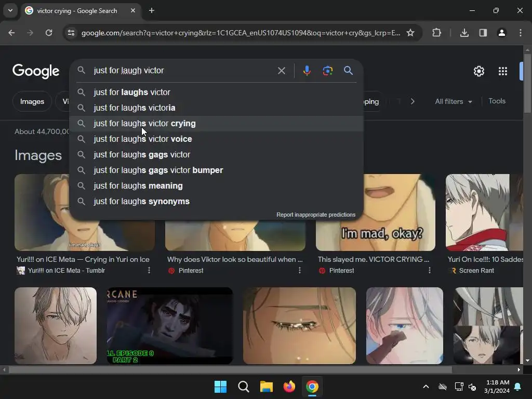Open the volume muted tray icon
Image resolution: width=532 pixels, height=399 pixels.
[x=472, y=387]
